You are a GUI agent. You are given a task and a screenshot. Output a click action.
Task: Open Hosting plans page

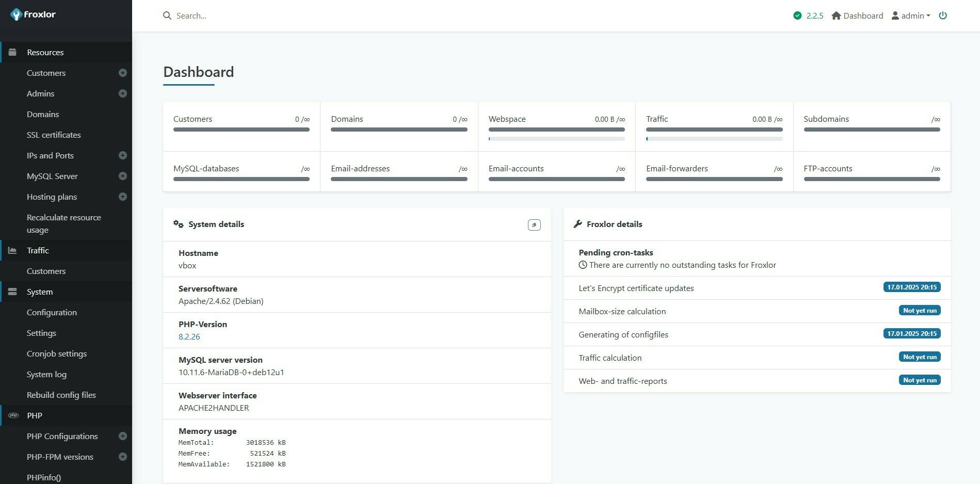coord(52,197)
